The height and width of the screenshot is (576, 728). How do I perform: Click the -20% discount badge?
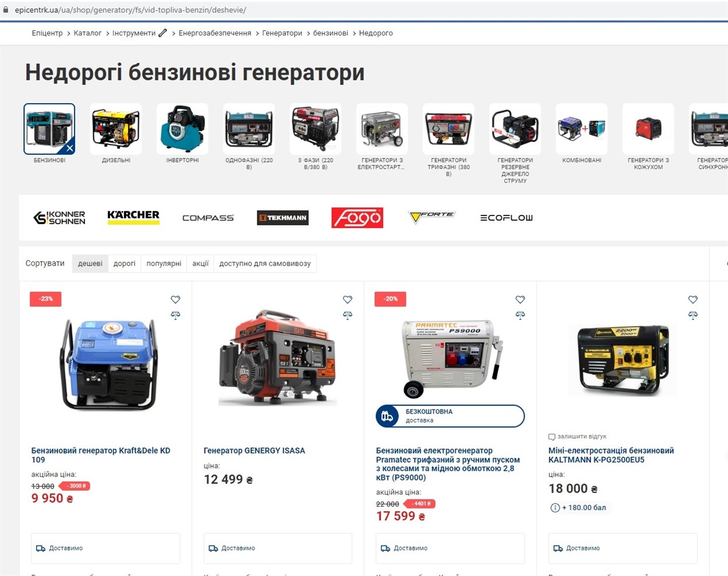click(390, 299)
